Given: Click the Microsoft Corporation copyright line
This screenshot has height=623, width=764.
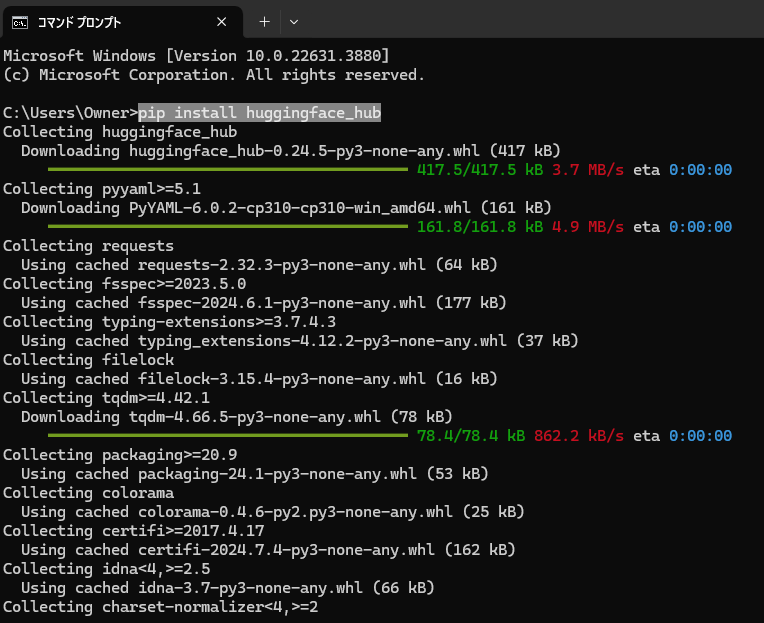Looking at the screenshot, I should tap(214, 75).
